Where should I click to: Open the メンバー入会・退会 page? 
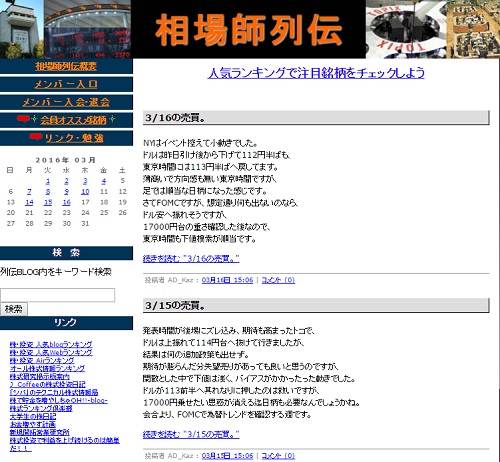[66, 102]
